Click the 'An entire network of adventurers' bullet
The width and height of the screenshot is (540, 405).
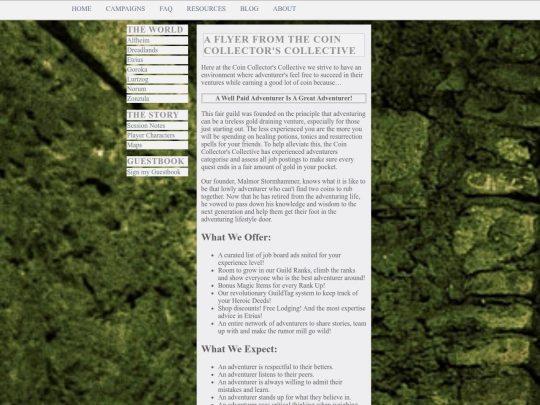pos(292,327)
